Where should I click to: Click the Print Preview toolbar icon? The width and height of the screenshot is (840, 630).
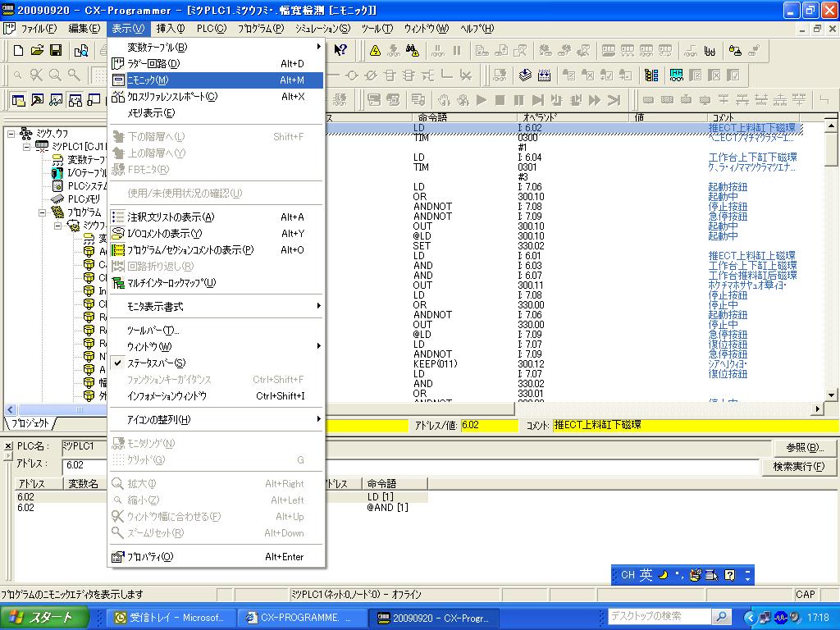point(81,51)
